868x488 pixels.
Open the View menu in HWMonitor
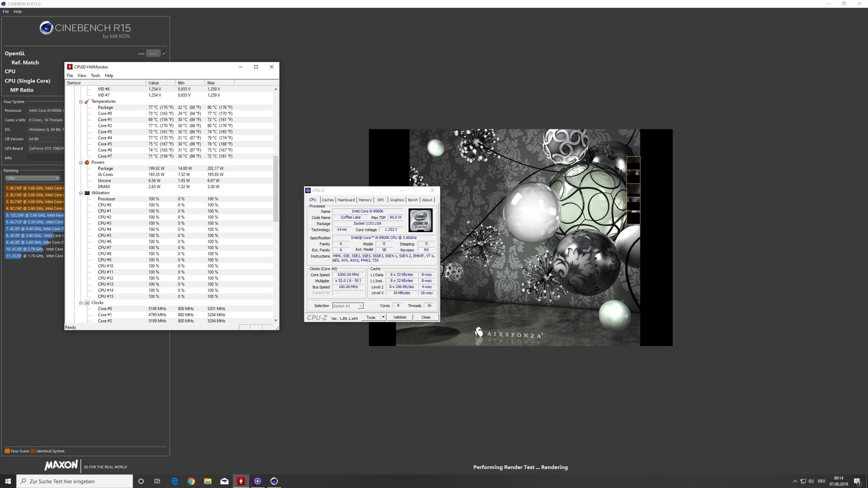pos(82,75)
